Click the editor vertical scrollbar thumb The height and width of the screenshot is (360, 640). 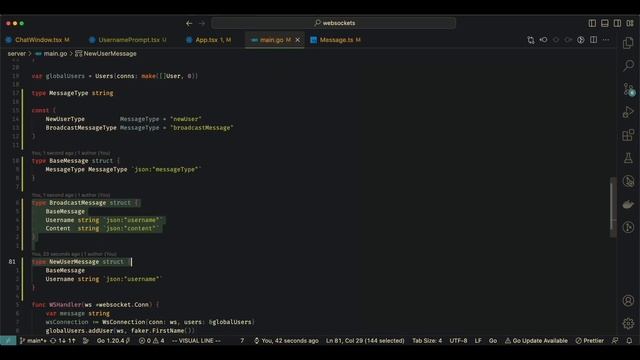pos(613,207)
